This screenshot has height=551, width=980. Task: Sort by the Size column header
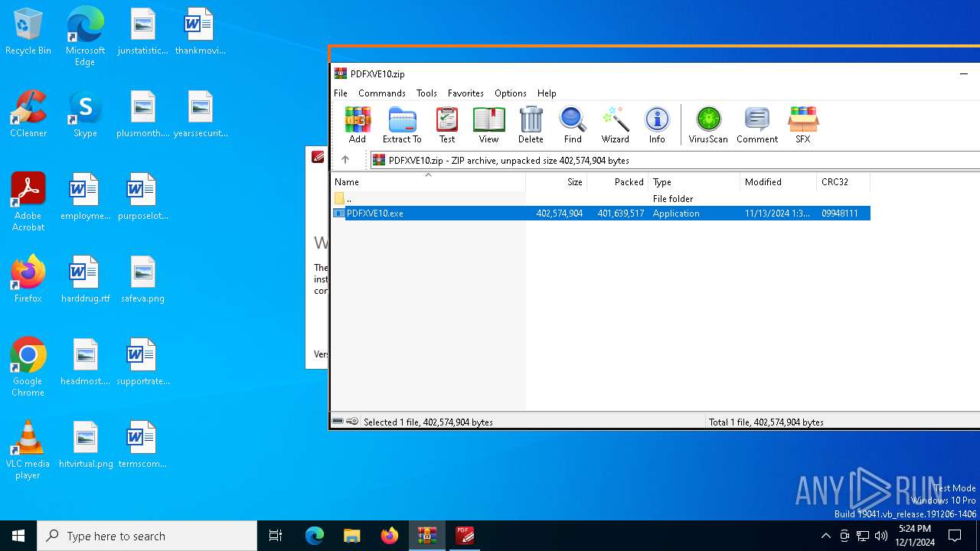[556, 182]
